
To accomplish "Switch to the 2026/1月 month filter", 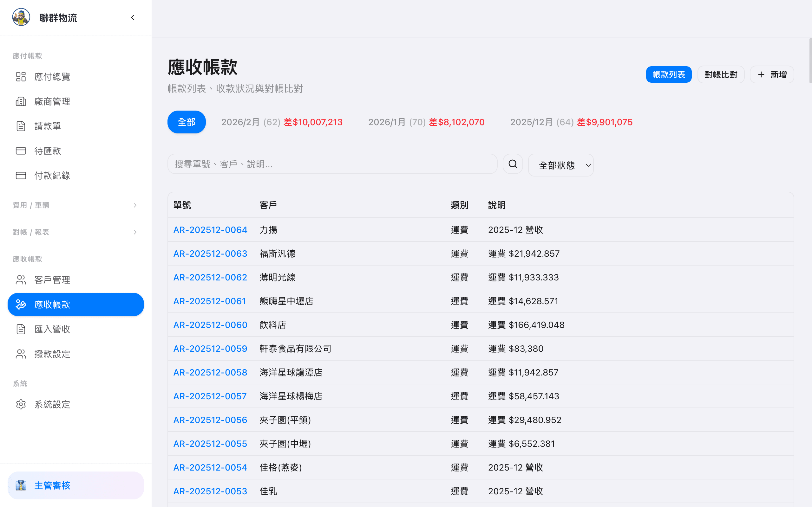I will tap(426, 122).
